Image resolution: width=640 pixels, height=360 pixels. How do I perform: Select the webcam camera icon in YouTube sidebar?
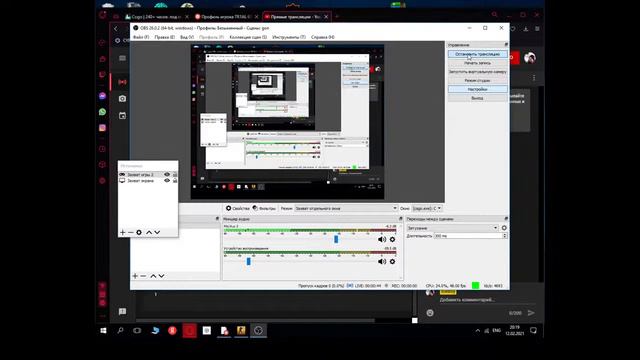(122, 98)
